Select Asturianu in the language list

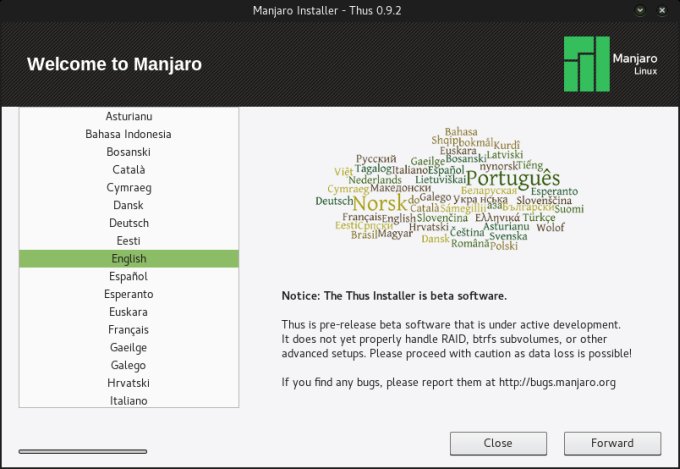coord(129,116)
